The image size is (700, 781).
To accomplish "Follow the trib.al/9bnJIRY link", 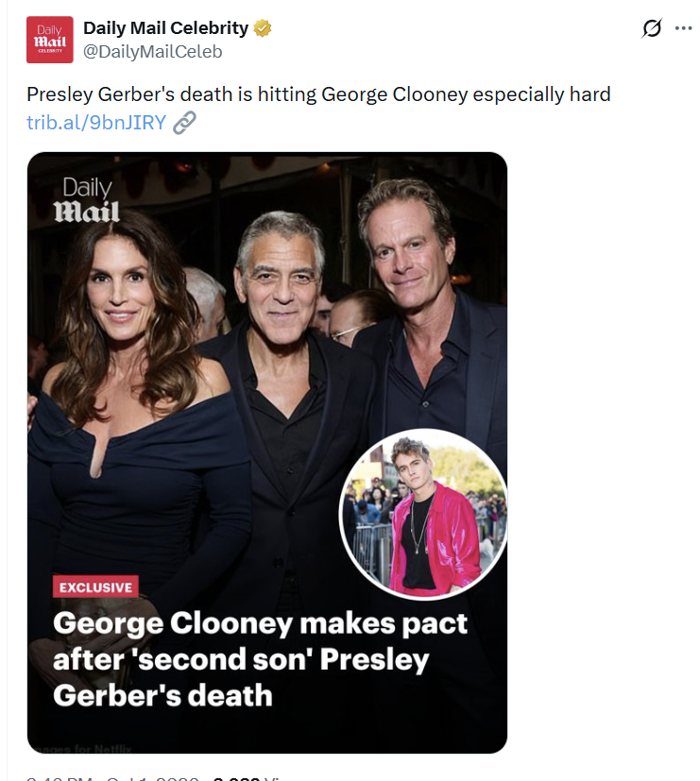I will click(96, 123).
